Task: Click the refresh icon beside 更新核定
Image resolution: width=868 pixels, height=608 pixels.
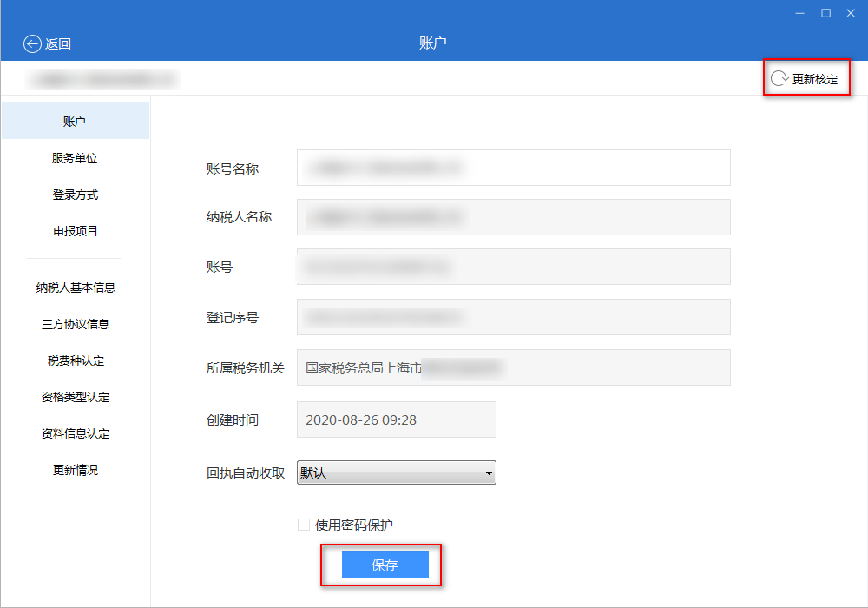Action: pyautogui.click(x=779, y=78)
